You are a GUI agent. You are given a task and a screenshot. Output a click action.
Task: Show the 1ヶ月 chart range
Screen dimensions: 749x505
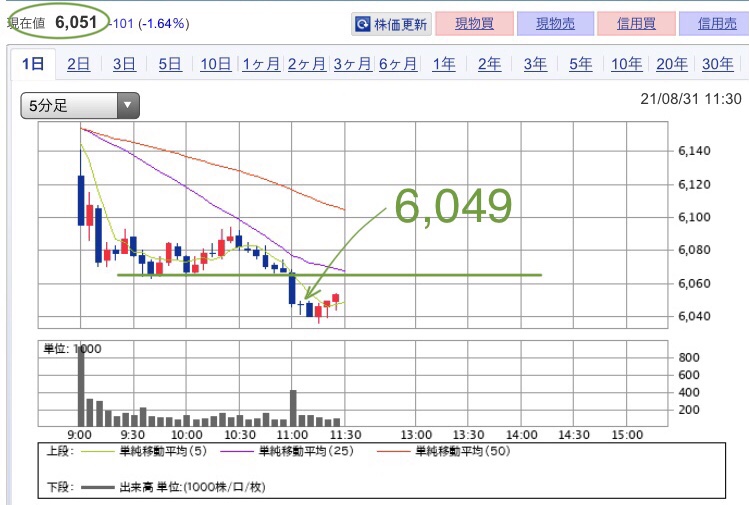[261, 64]
